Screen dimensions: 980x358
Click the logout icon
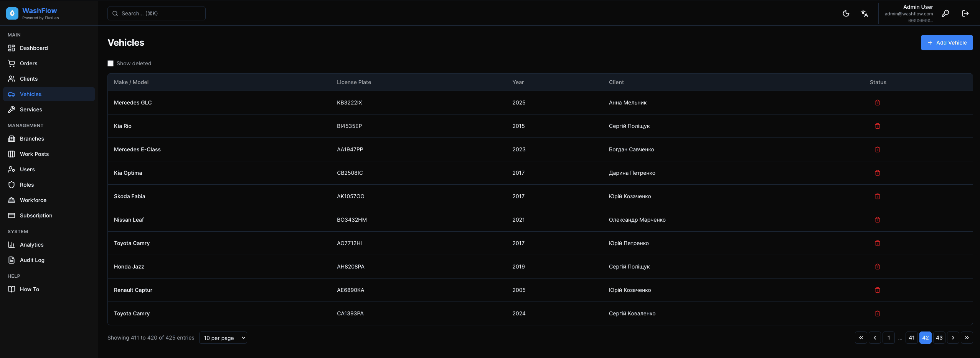tap(965, 13)
